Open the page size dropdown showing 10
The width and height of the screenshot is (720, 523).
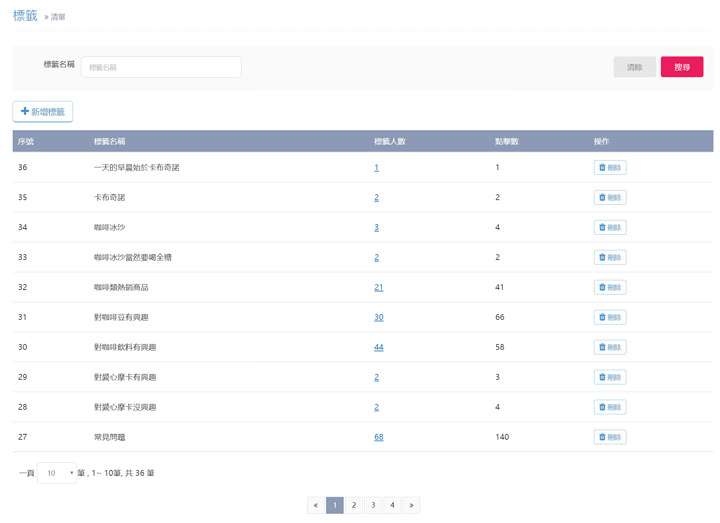(57, 472)
